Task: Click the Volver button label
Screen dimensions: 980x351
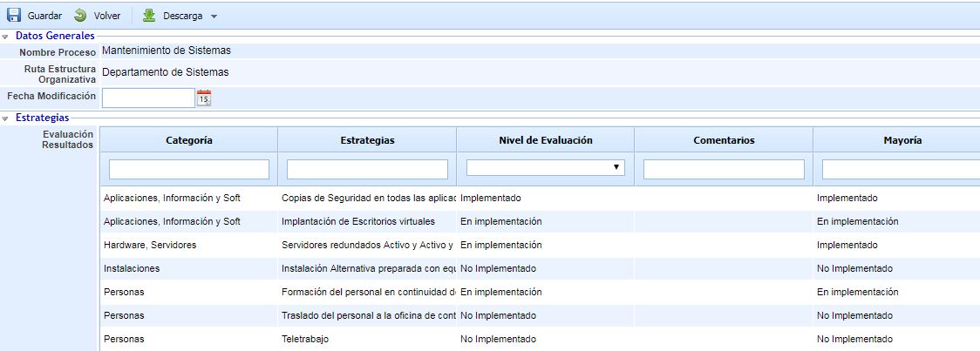Action: (107, 17)
